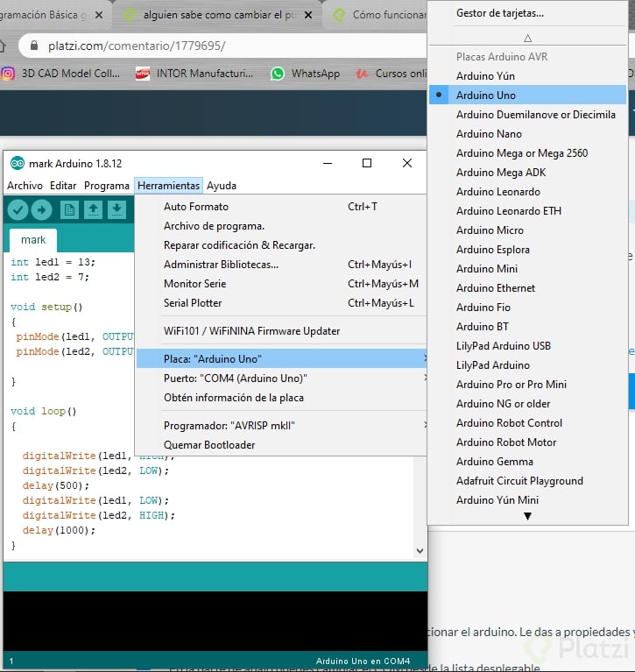Select Adafruit Circuit Playground board

[527, 481]
